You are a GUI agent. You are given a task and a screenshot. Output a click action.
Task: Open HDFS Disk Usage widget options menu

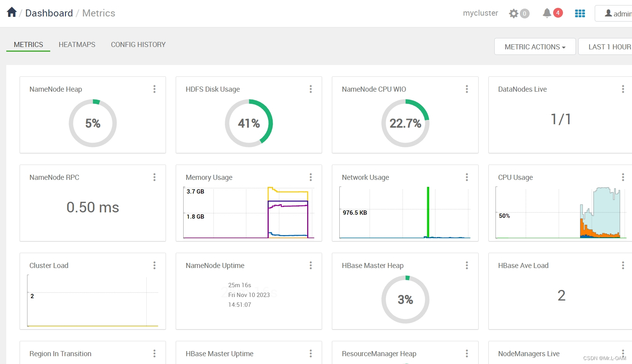(x=311, y=89)
